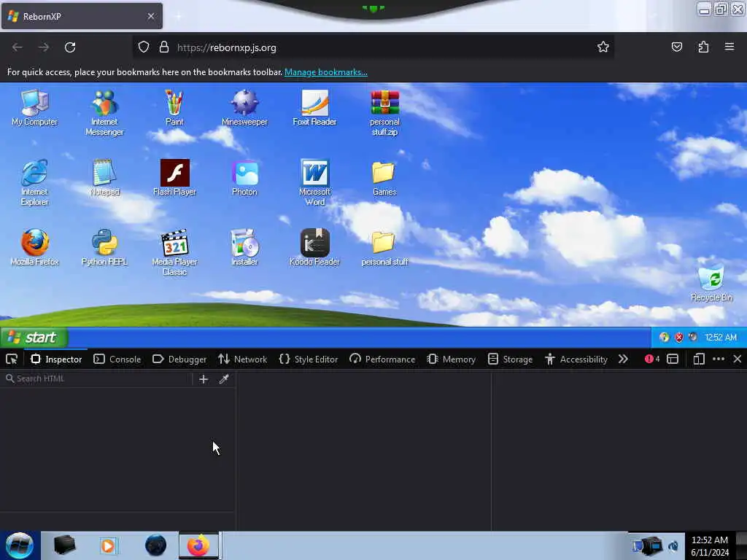Open Koodo Reader icon
The height and width of the screenshot is (560, 747).
click(314, 248)
